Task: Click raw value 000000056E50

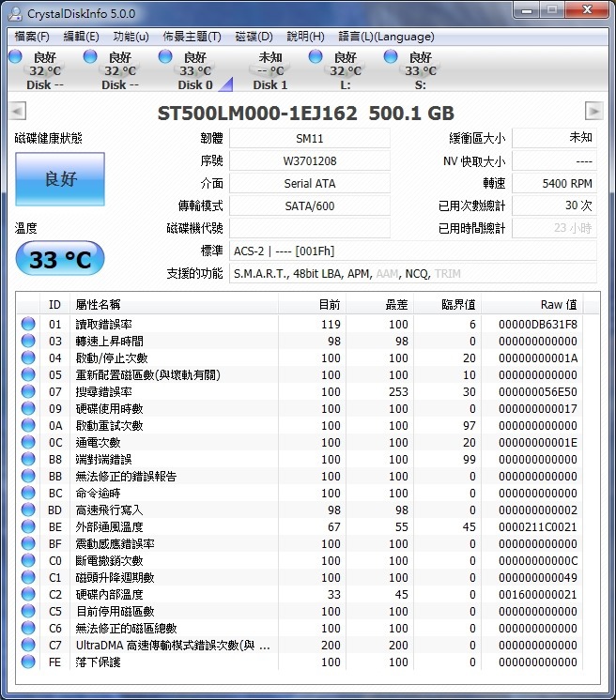Action: pyautogui.click(x=538, y=391)
